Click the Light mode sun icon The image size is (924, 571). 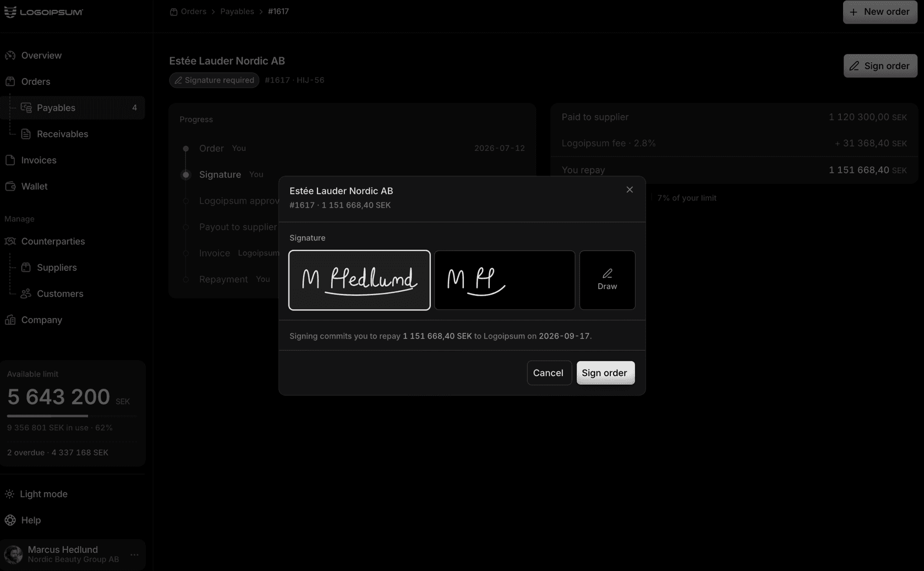coord(10,494)
